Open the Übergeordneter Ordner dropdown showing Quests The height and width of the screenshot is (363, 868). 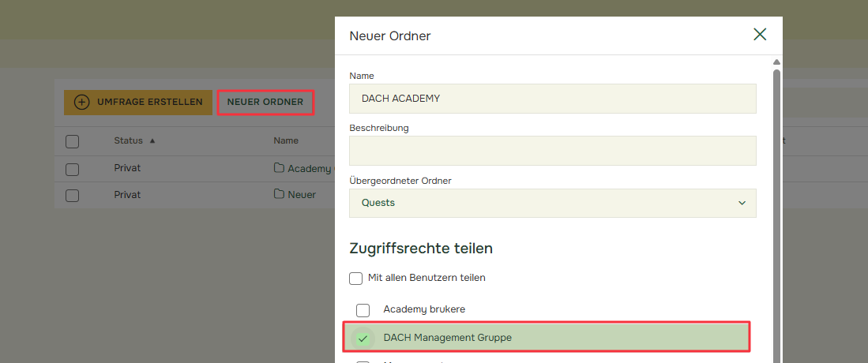click(x=552, y=203)
